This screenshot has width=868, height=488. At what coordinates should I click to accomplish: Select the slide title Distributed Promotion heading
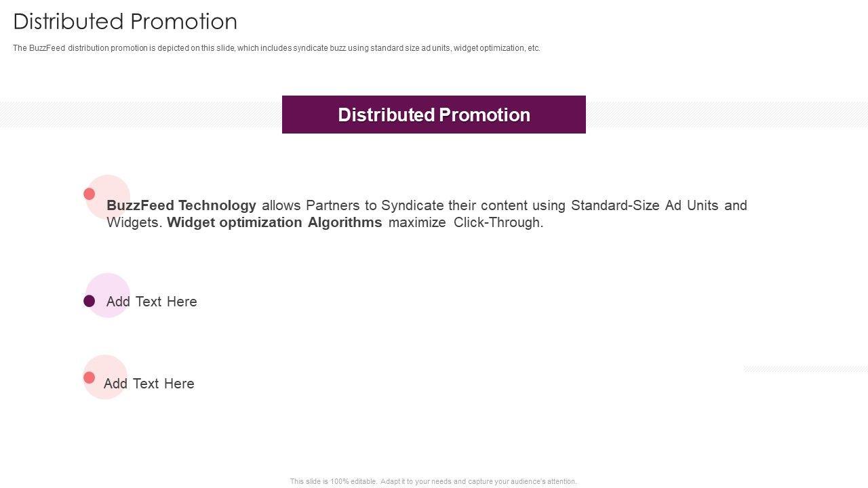(125, 22)
